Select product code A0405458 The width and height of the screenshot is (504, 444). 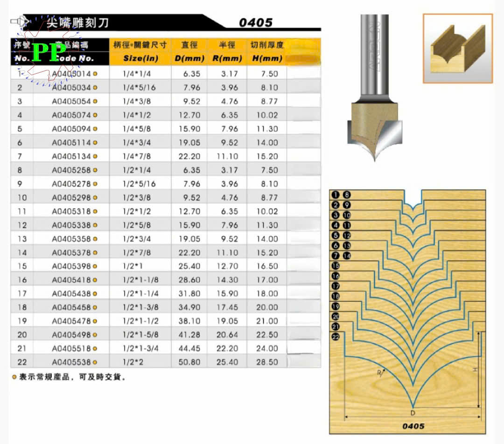tap(71, 307)
